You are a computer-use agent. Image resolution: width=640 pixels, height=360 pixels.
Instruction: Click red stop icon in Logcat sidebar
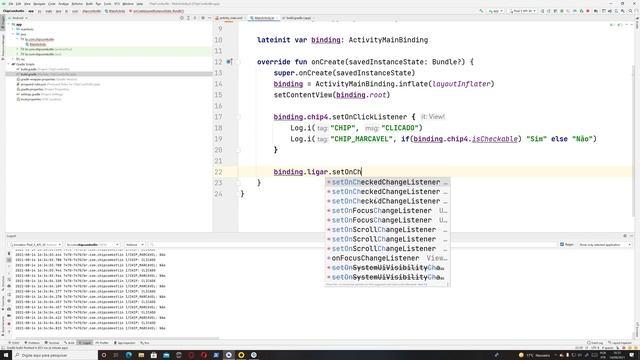[x=9, y=324]
